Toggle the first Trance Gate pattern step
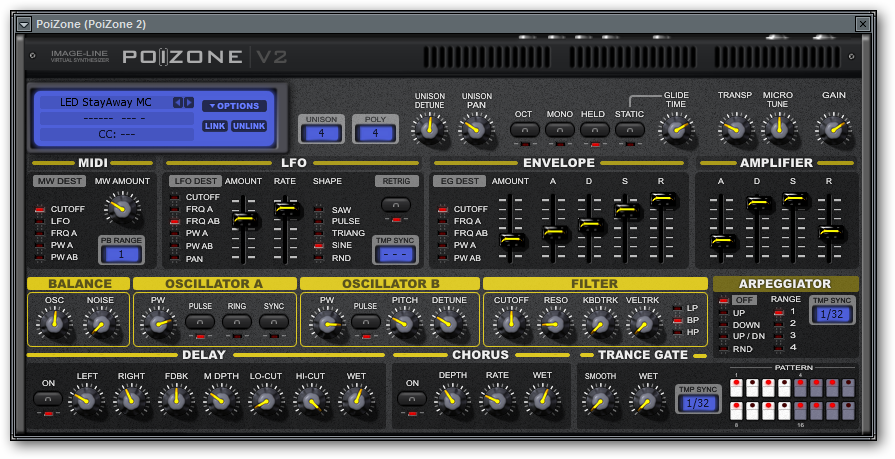The width and height of the screenshot is (895, 459). (735, 386)
